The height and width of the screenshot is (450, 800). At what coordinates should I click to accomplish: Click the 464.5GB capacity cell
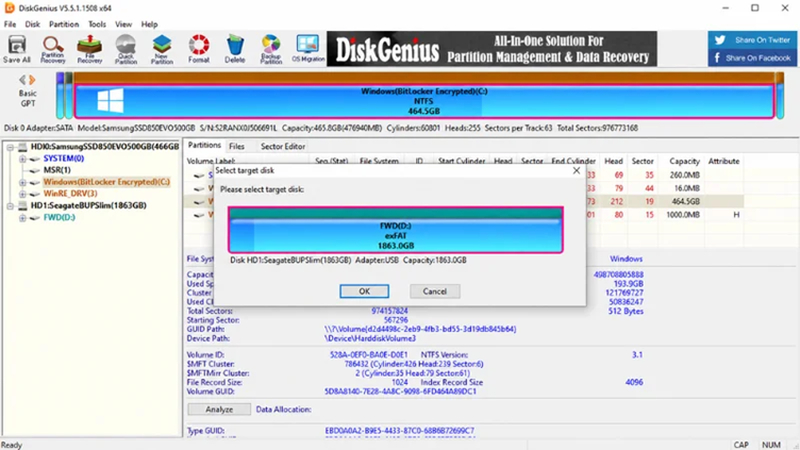pyautogui.click(x=686, y=202)
